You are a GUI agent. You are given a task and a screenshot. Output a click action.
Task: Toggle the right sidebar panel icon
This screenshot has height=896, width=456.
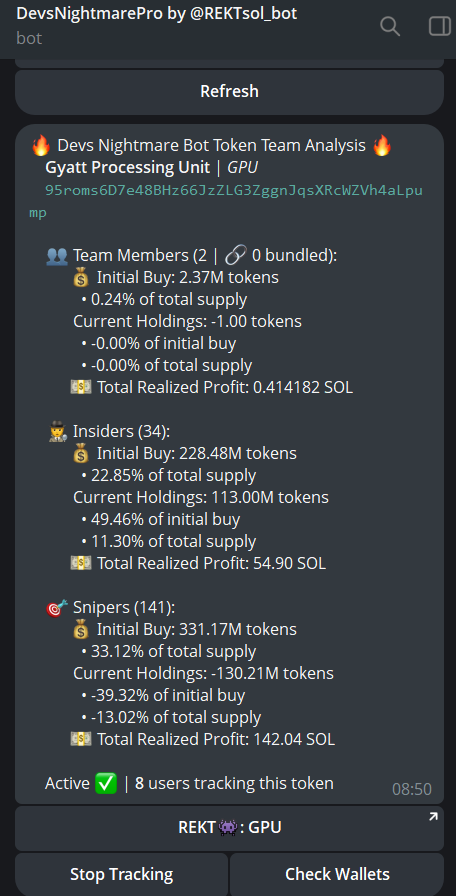439,26
